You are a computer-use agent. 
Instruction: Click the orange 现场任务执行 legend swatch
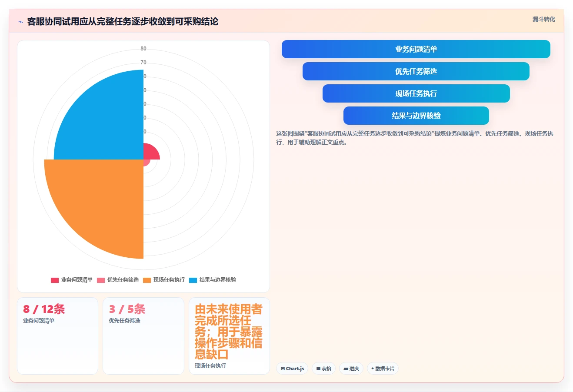pos(147,280)
